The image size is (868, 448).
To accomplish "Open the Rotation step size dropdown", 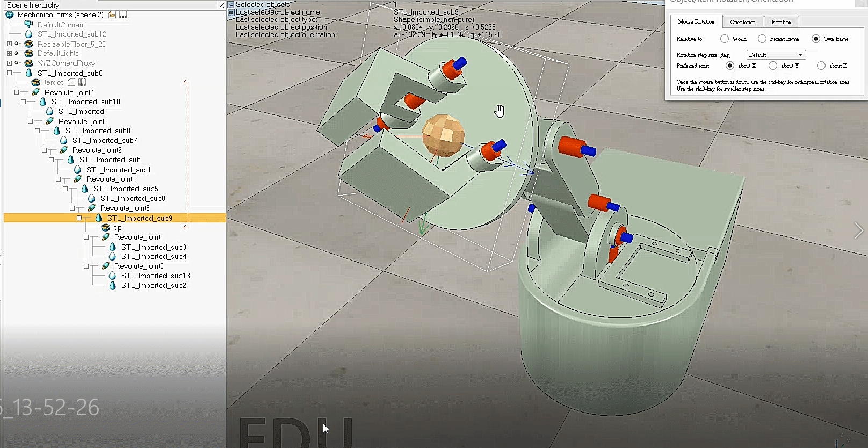I will click(776, 55).
